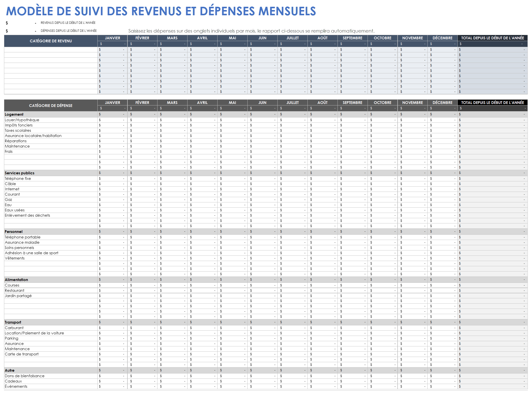The width and height of the screenshot is (532, 393).
Task: Click the CATÉGORIE DE REVENU header cell
Action: pyautogui.click(x=51, y=41)
